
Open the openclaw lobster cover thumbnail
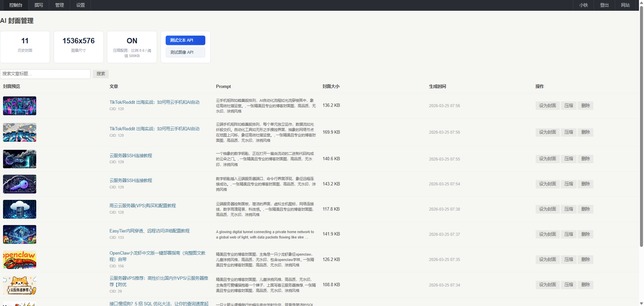(19, 260)
